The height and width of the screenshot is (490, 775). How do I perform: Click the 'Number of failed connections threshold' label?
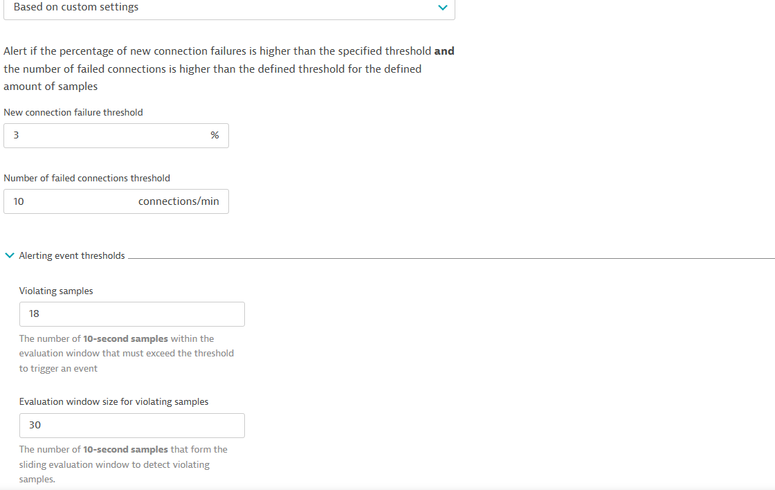(87, 178)
